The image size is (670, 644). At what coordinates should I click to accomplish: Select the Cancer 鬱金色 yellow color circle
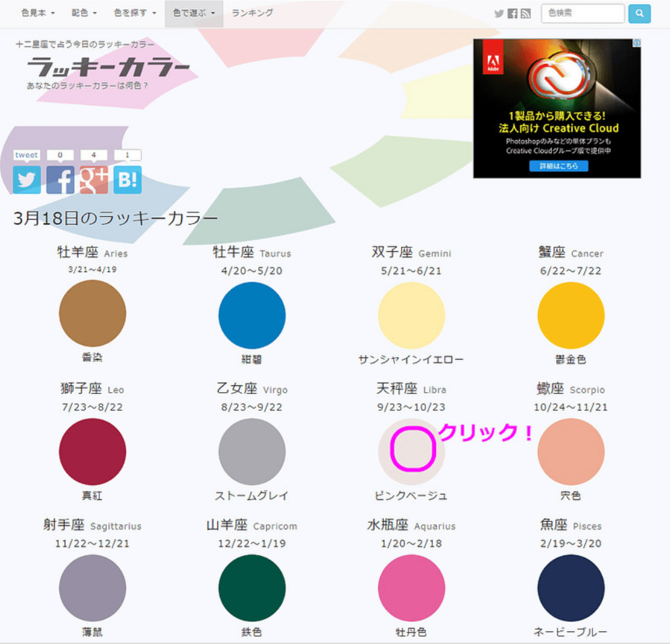(571, 315)
